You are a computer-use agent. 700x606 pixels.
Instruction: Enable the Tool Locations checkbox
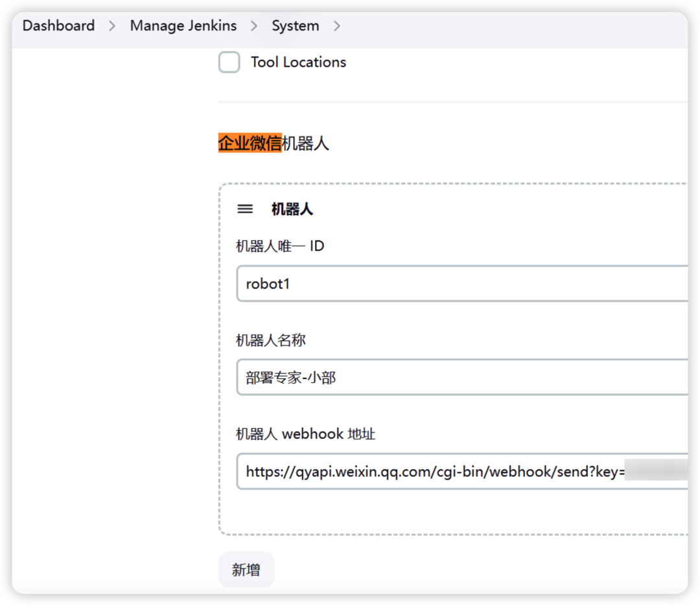coord(229,62)
